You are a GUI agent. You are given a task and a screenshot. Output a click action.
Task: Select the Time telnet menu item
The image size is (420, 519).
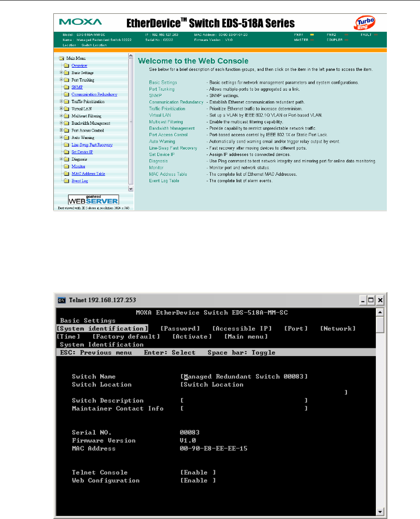pos(69,336)
